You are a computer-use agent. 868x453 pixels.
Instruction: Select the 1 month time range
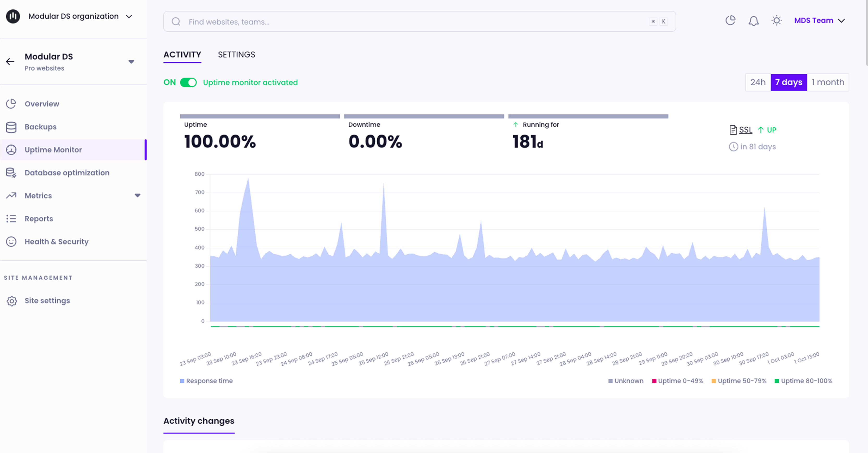(x=828, y=82)
